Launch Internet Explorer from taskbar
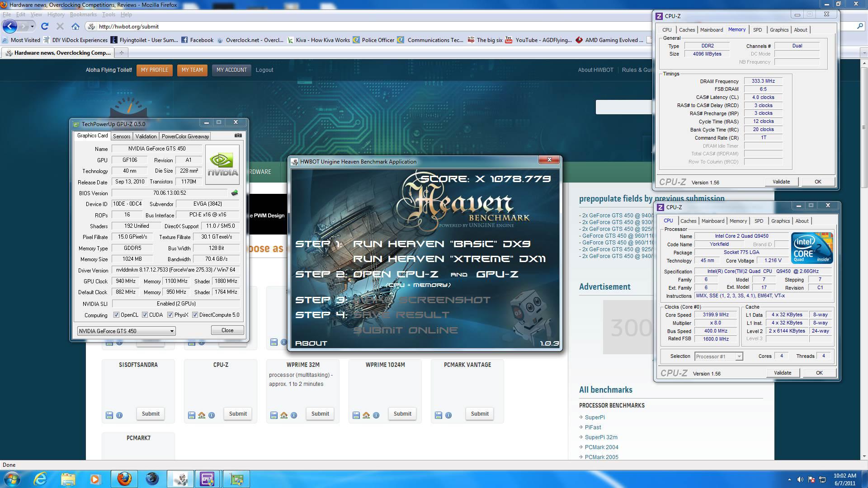This screenshot has width=868, height=488. [x=40, y=479]
